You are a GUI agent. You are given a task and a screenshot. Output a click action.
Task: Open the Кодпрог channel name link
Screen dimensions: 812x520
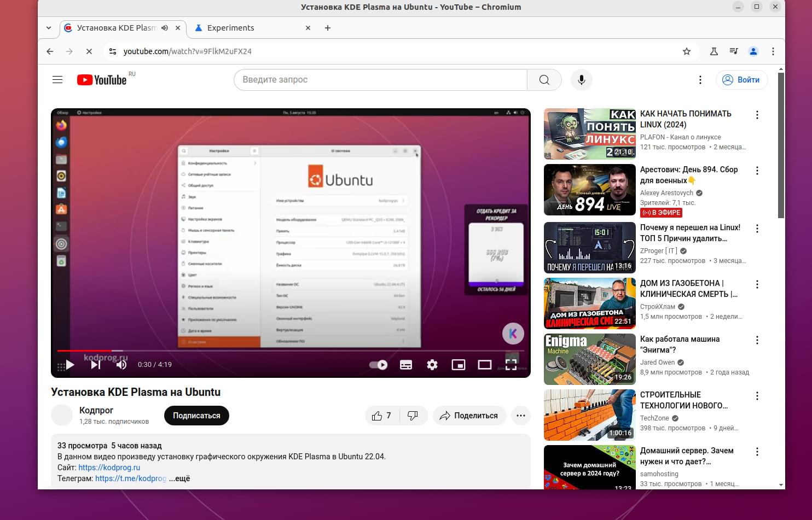(96, 410)
